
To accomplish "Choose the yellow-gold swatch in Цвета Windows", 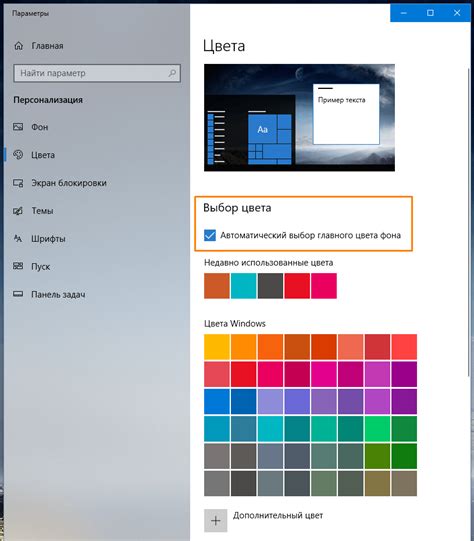I will tap(217, 347).
